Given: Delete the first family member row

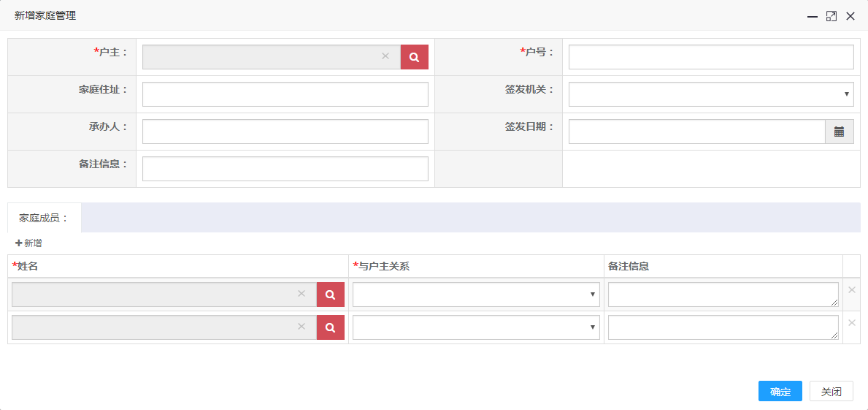Looking at the screenshot, I should (851, 290).
